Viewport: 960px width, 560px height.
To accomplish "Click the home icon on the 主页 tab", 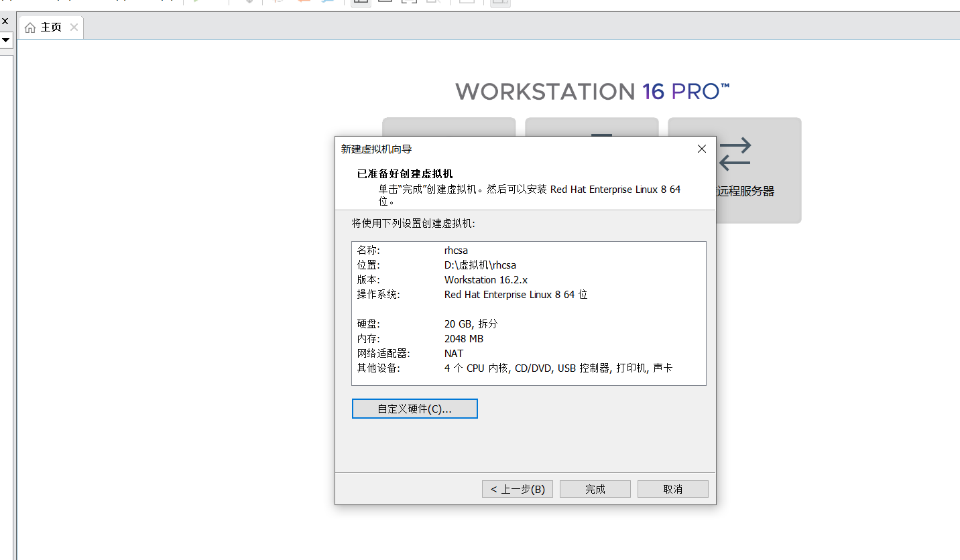I will click(30, 28).
